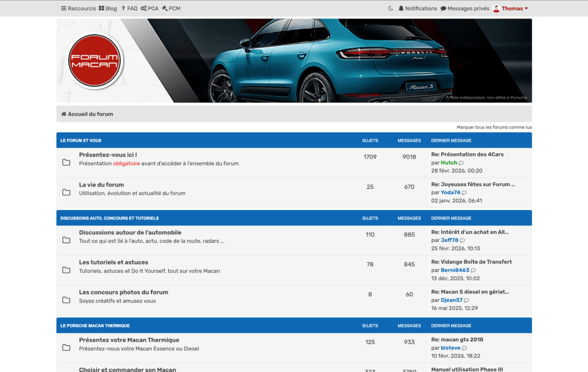Click folder icon for Présentez votre Macan Thermique
This screenshot has height=372, width=588.
click(x=66, y=347)
